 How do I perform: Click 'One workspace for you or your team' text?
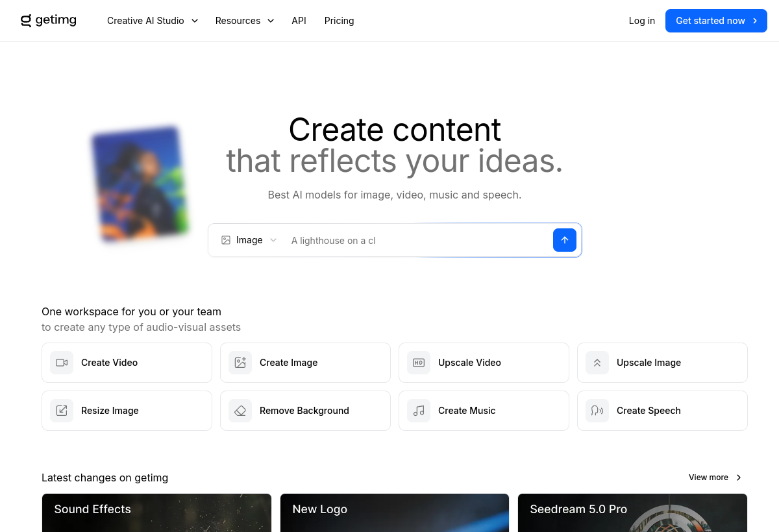point(131,311)
